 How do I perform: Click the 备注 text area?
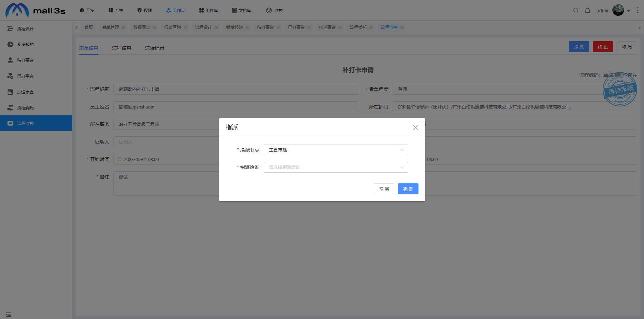tap(166, 183)
